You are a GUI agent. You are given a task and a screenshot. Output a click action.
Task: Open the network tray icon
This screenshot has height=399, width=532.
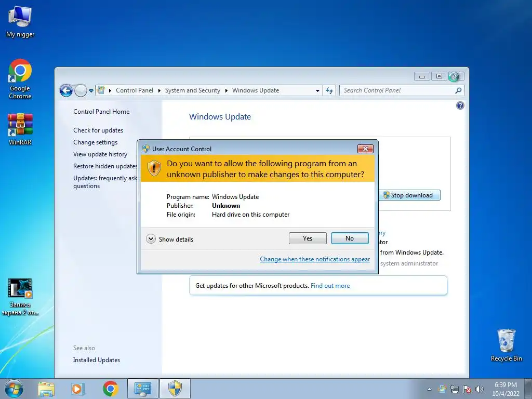pyautogui.click(x=454, y=389)
